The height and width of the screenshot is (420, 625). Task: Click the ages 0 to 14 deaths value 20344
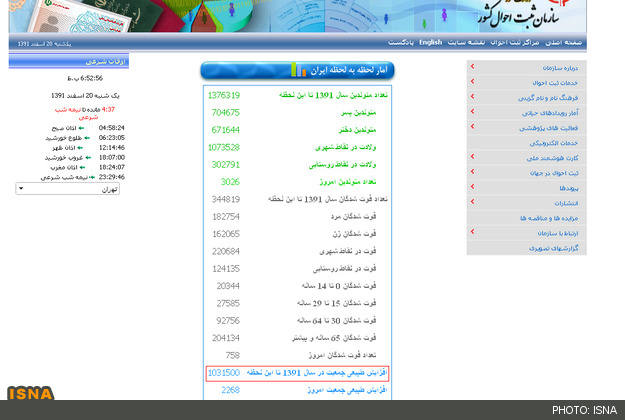[x=228, y=286]
